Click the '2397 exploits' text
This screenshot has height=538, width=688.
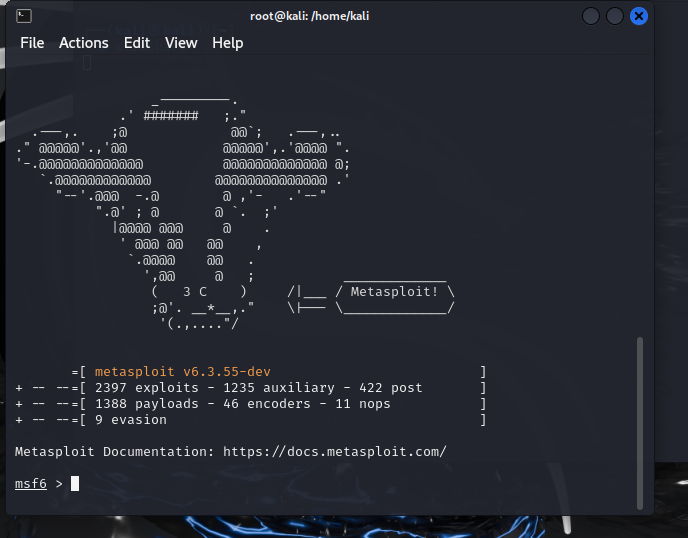point(147,388)
